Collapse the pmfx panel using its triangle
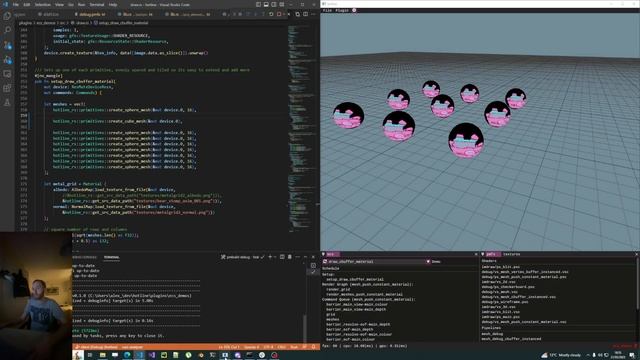This screenshot has height=360, width=640. click(x=483, y=254)
